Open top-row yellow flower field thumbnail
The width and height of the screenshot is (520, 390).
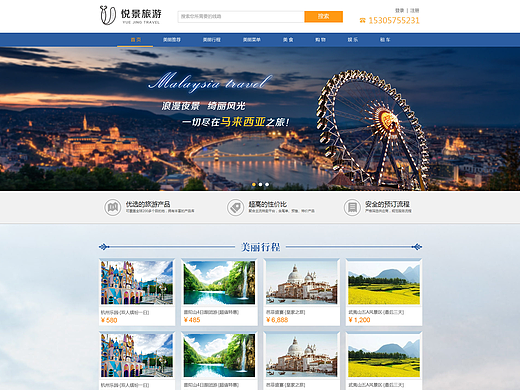click(384, 283)
